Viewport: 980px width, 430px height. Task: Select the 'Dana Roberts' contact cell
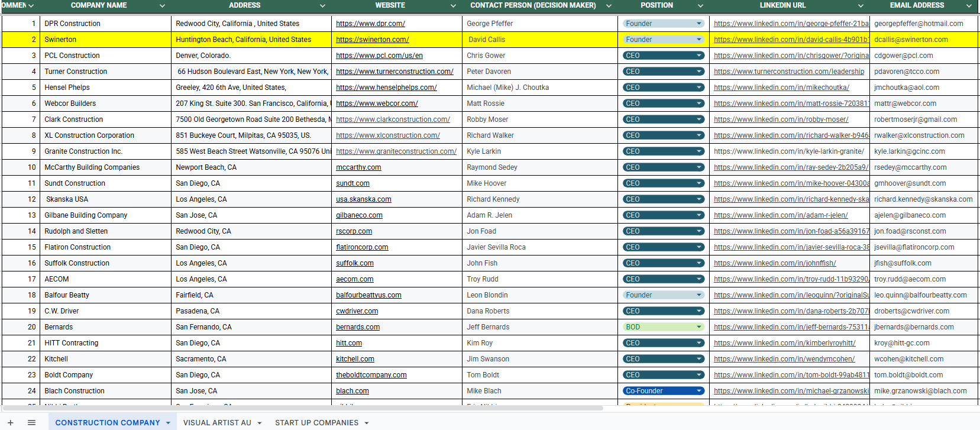pyautogui.click(x=540, y=311)
